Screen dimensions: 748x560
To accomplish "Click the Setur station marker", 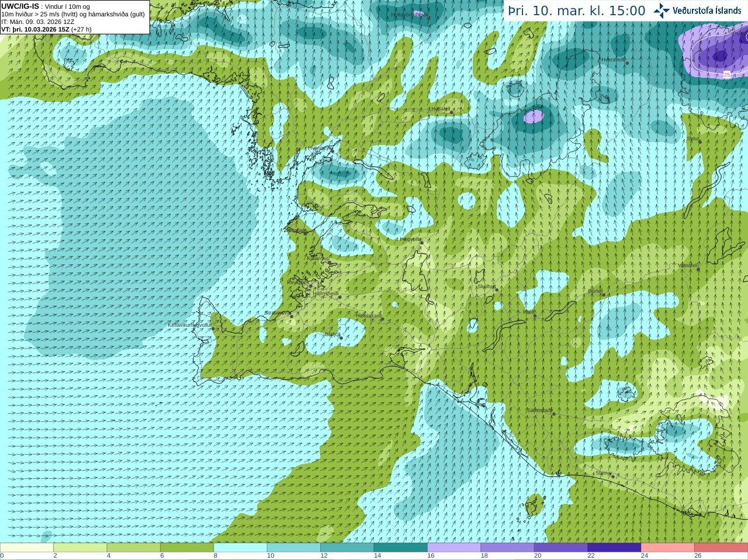I will (700, 142).
